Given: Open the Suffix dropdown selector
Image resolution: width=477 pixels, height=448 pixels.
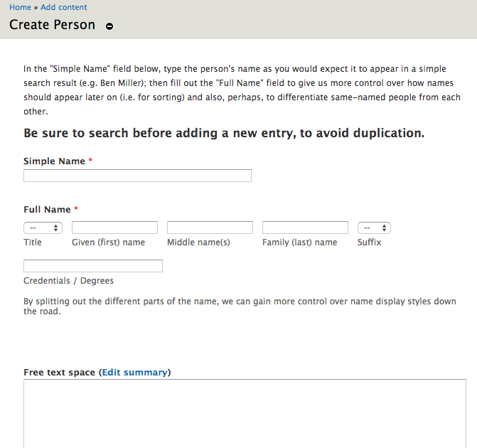Looking at the screenshot, I should [x=374, y=228].
